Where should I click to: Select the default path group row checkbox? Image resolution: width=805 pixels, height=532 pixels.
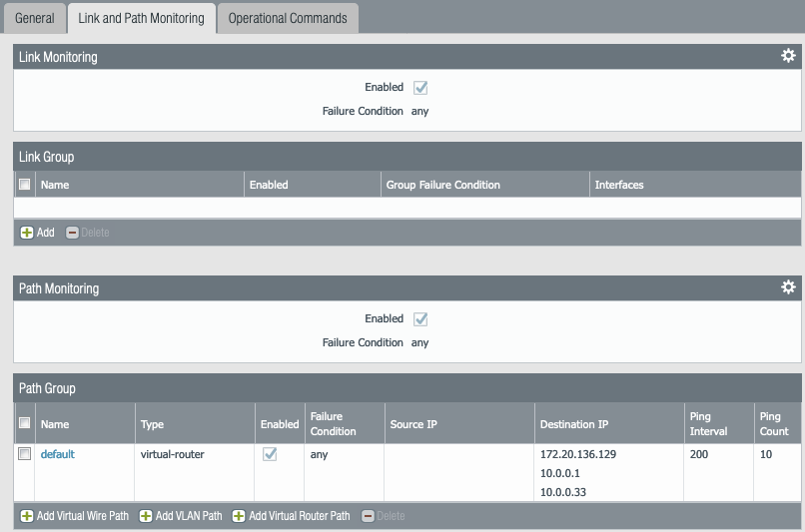(x=24, y=454)
